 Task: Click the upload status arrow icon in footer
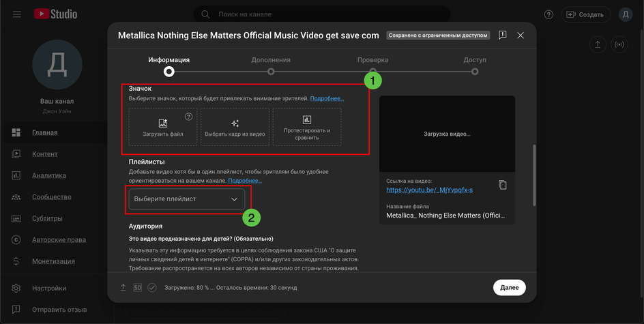123,288
